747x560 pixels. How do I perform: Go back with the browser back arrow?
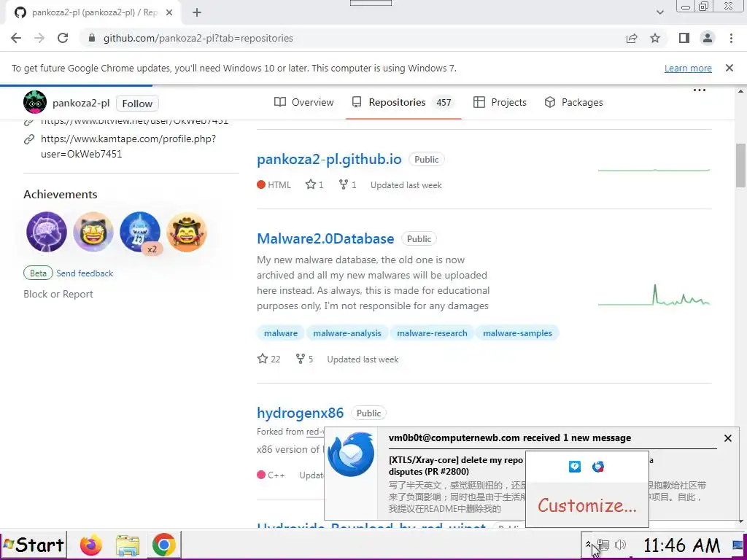(x=16, y=38)
